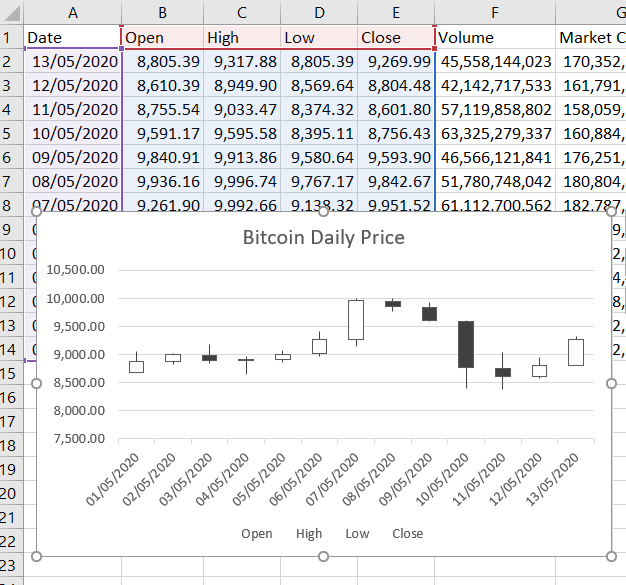Click the Low header cell

tap(319, 37)
